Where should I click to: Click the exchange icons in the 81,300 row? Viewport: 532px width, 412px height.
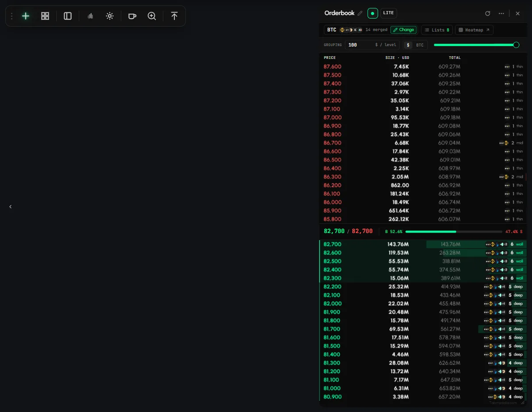[x=497, y=363]
